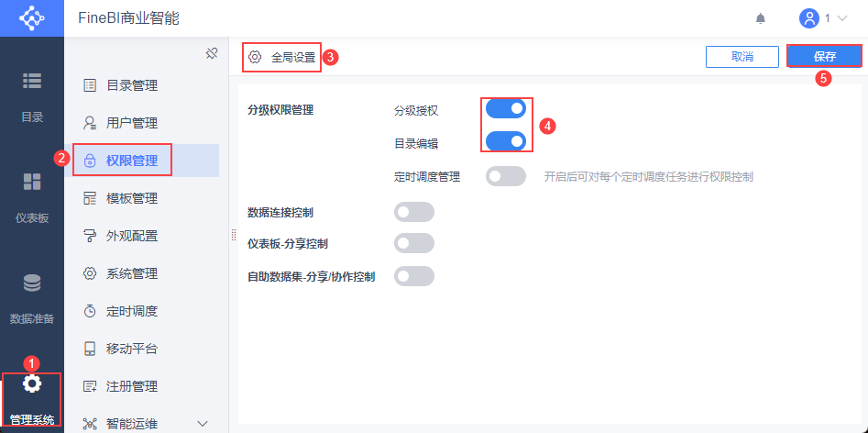Screen dimensions: 868x433
Task: Click the user avatar icon
Action: [808, 18]
